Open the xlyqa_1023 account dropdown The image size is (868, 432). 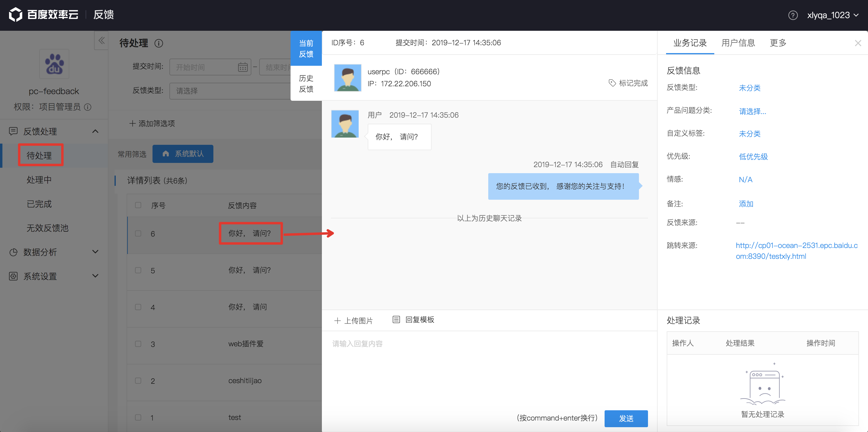point(833,15)
